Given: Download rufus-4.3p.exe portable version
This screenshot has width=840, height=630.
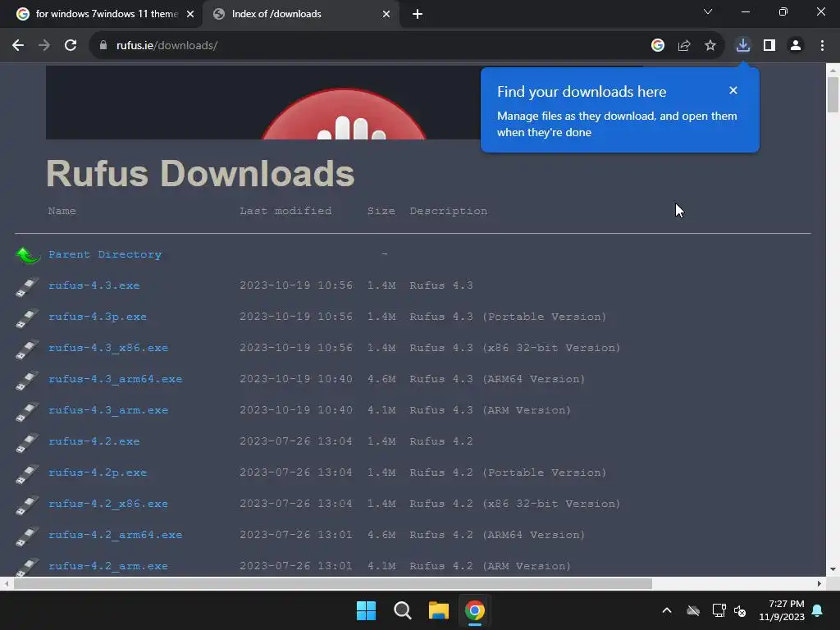Looking at the screenshot, I should [x=98, y=317].
